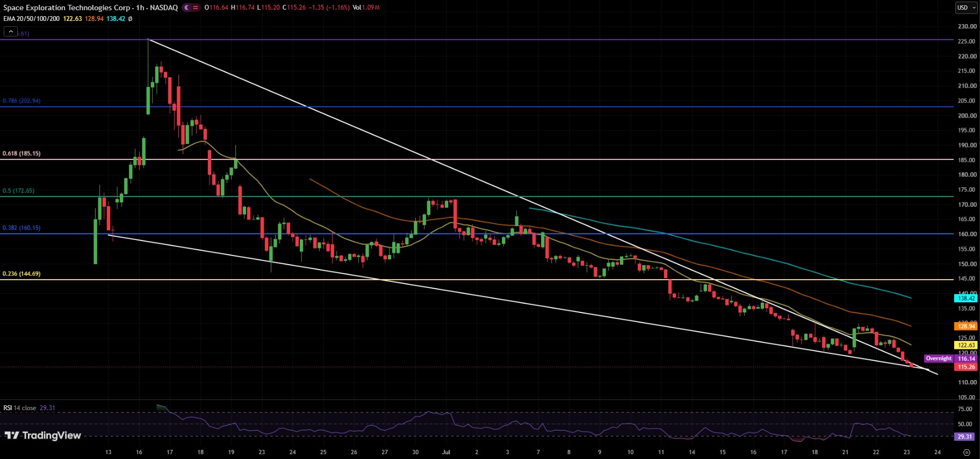
Task: Click the change value −1.35 (−1.16%)
Action: [x=329, y=8]
